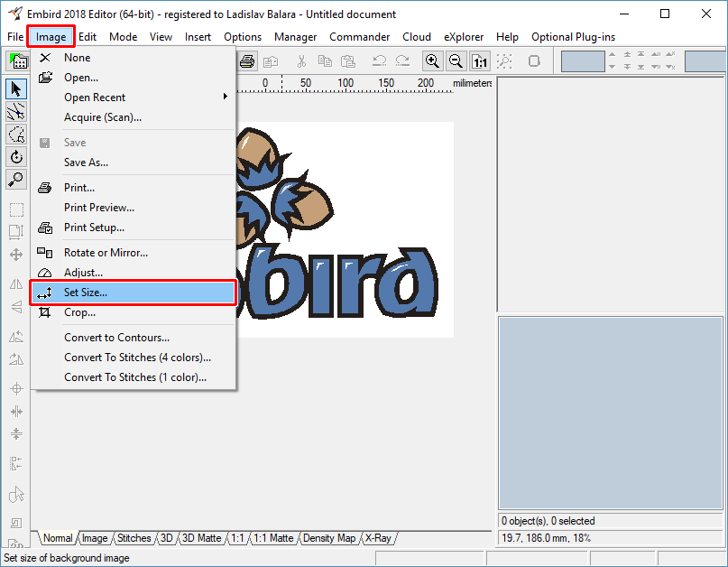Click the crosshair center icon
The image size is (728, 567).
[16, 388]
